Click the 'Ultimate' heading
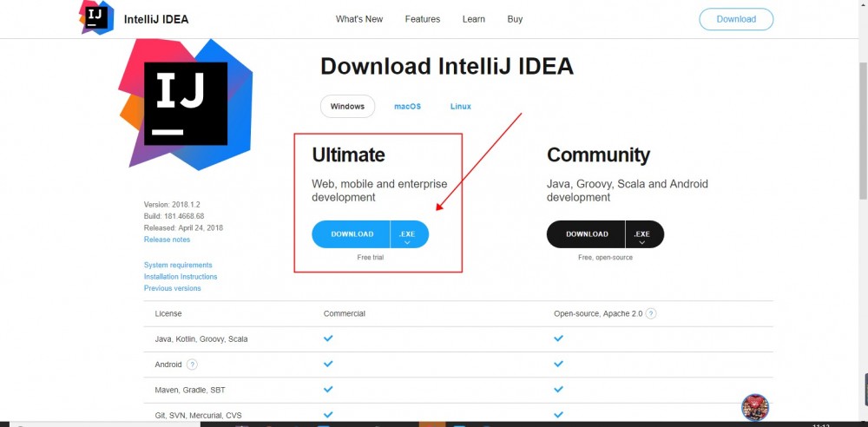This screenshot has height=427, width=868. click(x=348, y=155)
